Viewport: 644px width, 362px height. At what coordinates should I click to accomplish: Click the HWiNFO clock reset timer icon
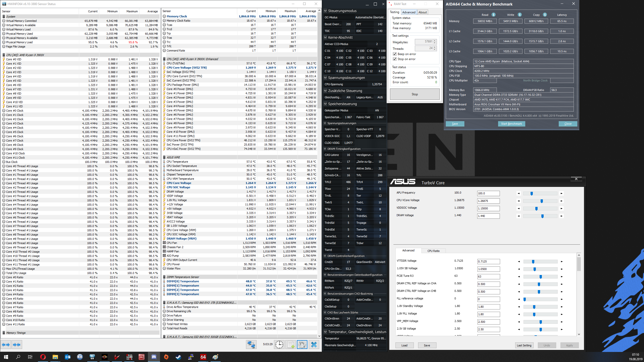tap(279, 345)
